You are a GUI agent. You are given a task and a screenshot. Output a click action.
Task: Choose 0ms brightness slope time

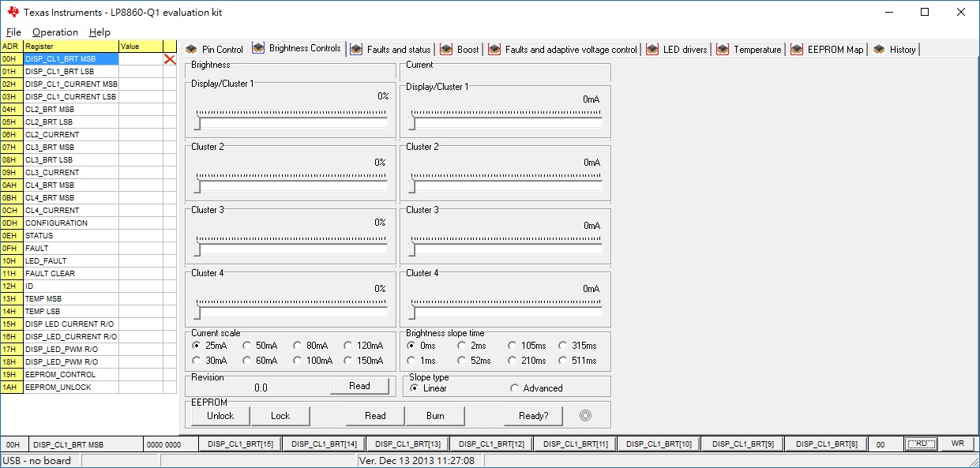pyautogui.click(x=422, y=346)
